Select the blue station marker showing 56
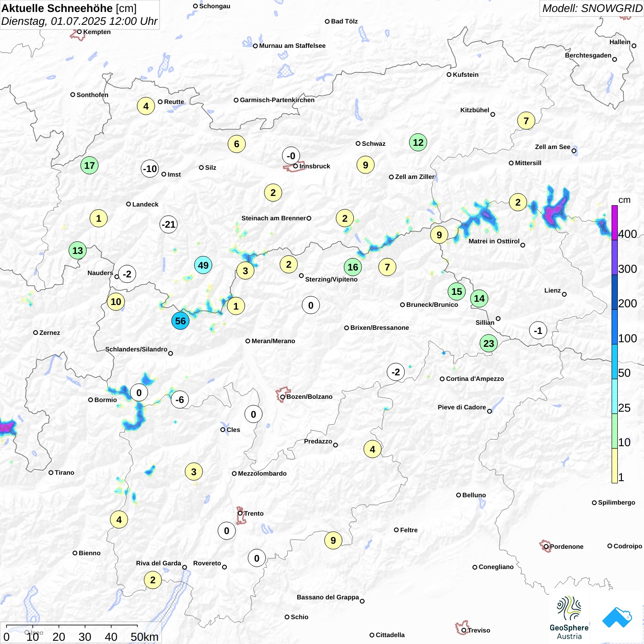This screenshot has width=644, height=644. coord(180,321)
